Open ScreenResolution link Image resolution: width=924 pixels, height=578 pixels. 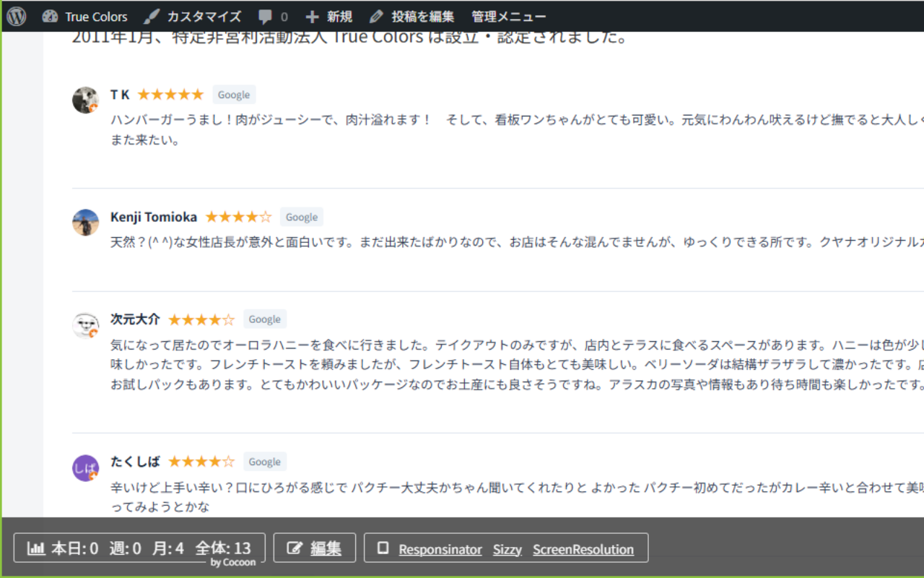click(x=583, y=549)
